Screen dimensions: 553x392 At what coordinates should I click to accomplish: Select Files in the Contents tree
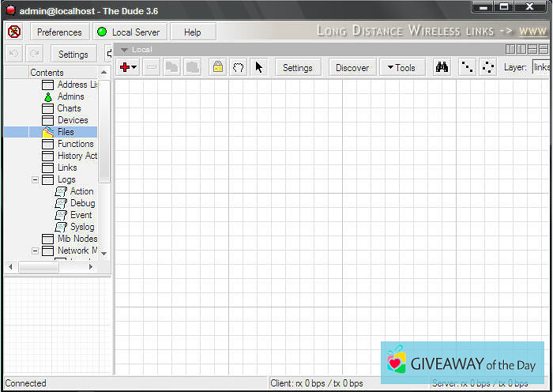coord(66,132)
